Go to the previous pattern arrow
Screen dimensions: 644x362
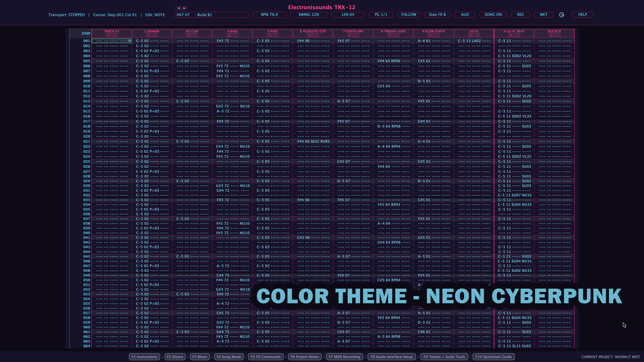179,8
